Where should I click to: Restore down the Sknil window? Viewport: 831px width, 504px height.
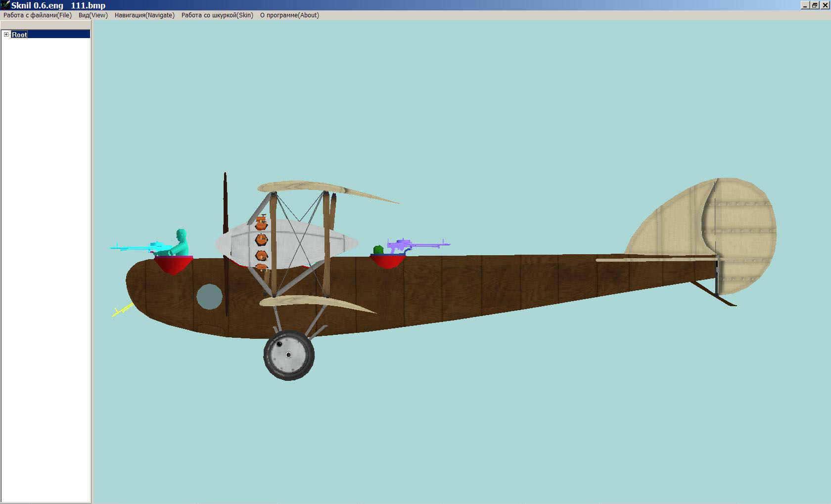click(814, 5)
